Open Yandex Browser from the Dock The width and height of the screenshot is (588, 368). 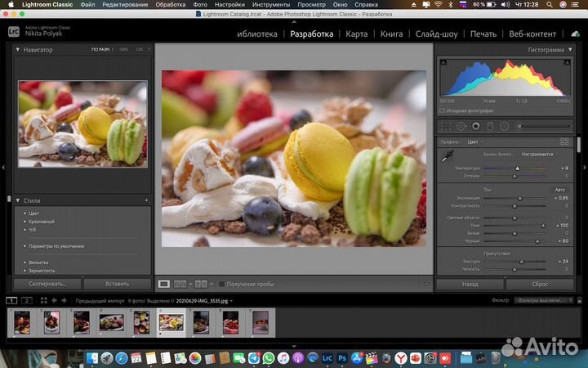click(x=401, y=358)
